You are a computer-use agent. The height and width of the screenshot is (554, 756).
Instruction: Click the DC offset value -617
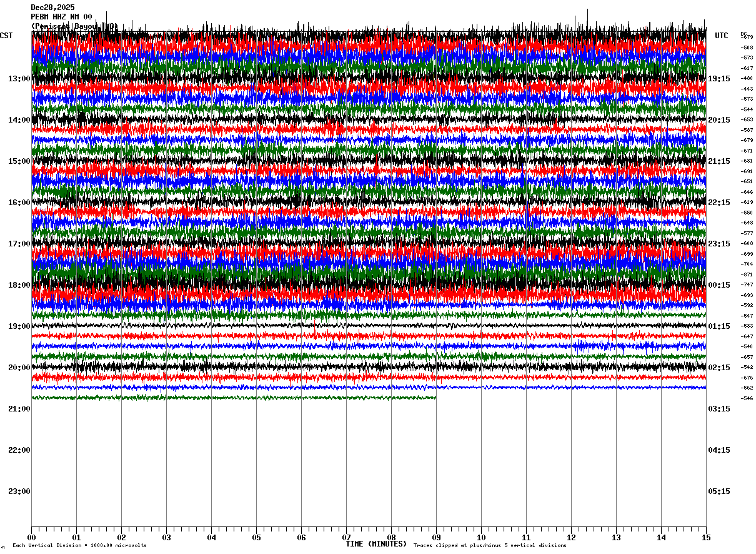tap(747, 68)
